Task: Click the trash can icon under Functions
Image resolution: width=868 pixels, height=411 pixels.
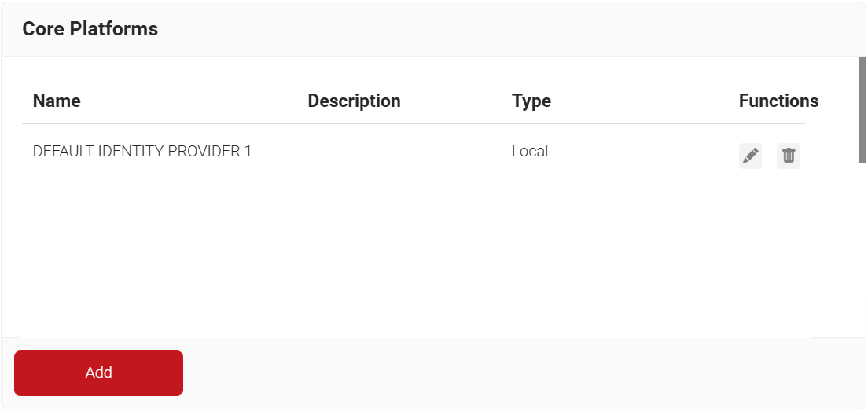Action: 789,156
